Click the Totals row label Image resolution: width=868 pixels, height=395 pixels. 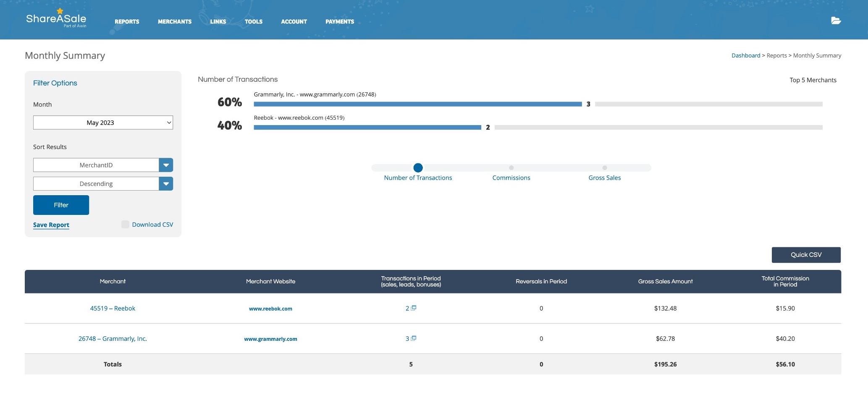coord(113,364)
